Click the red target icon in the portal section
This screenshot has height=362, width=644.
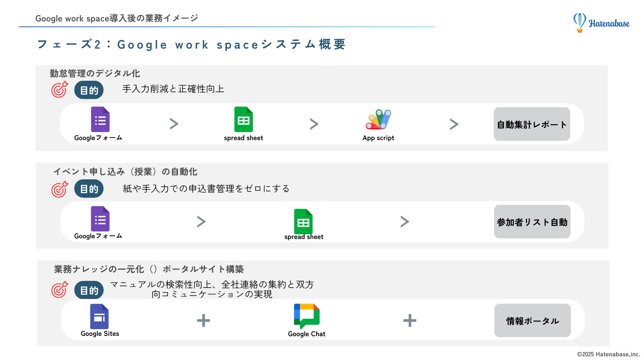(x=59, y=290)
